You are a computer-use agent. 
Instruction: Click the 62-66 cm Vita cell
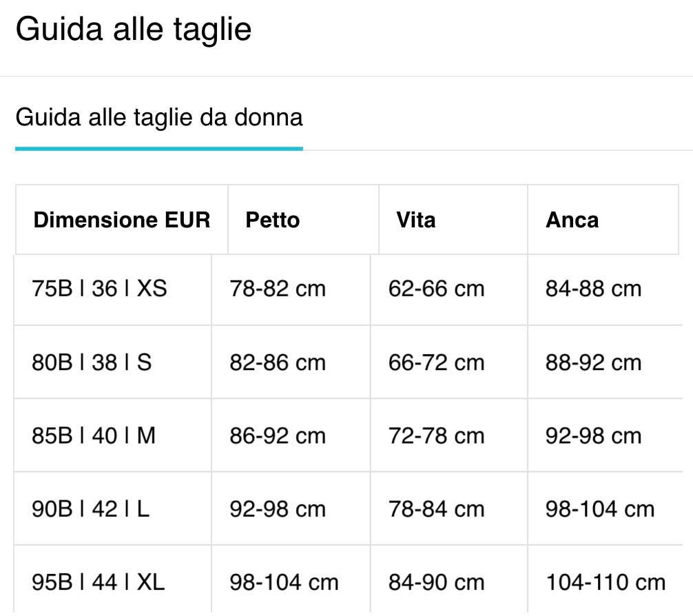coord(436,289)
